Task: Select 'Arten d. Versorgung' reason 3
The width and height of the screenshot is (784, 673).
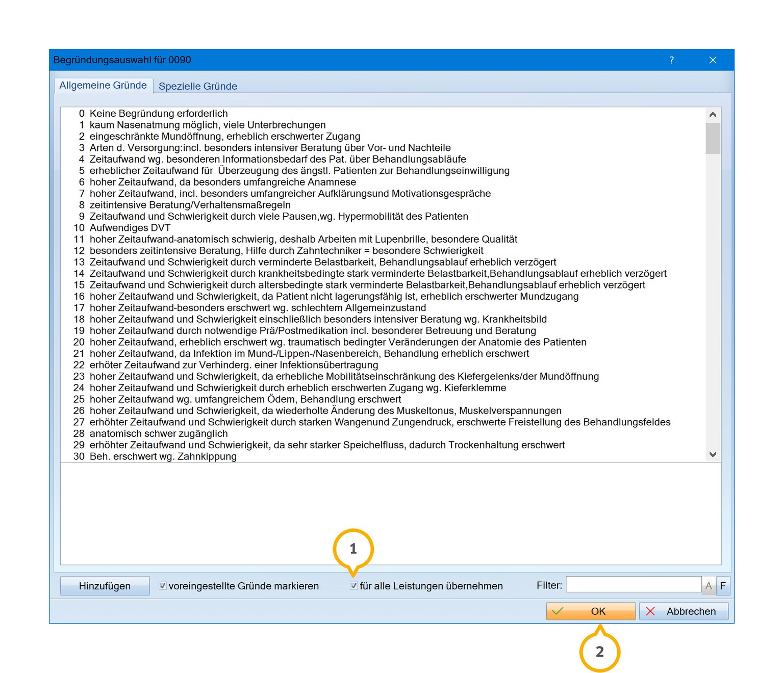Action: click(x=383, y=148)
